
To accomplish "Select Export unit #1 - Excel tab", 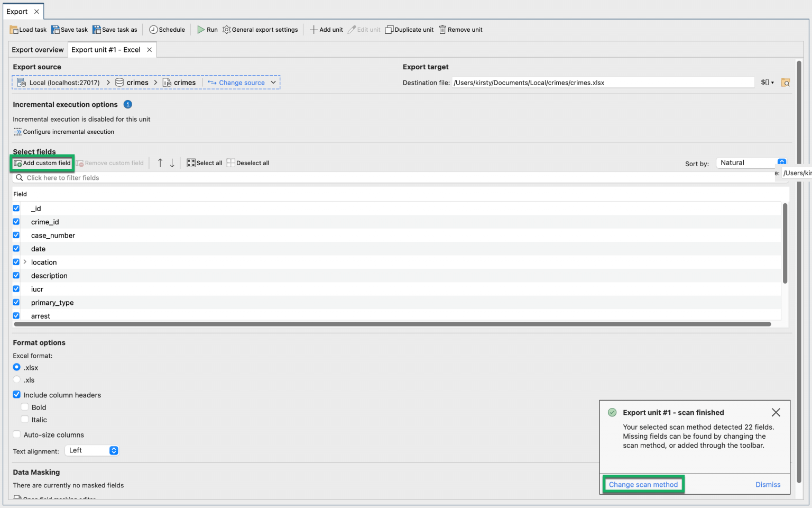I will [106, 50].
